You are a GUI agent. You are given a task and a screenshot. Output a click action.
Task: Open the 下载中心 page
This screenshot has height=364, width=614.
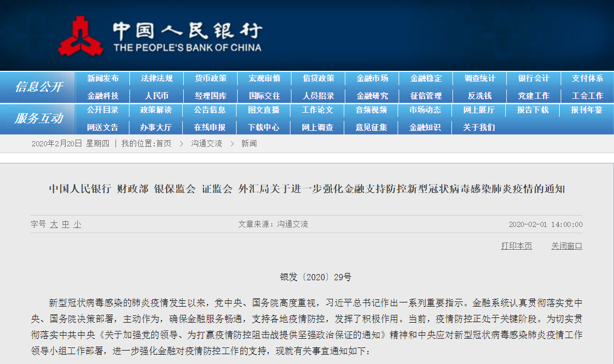pos(264,127)
